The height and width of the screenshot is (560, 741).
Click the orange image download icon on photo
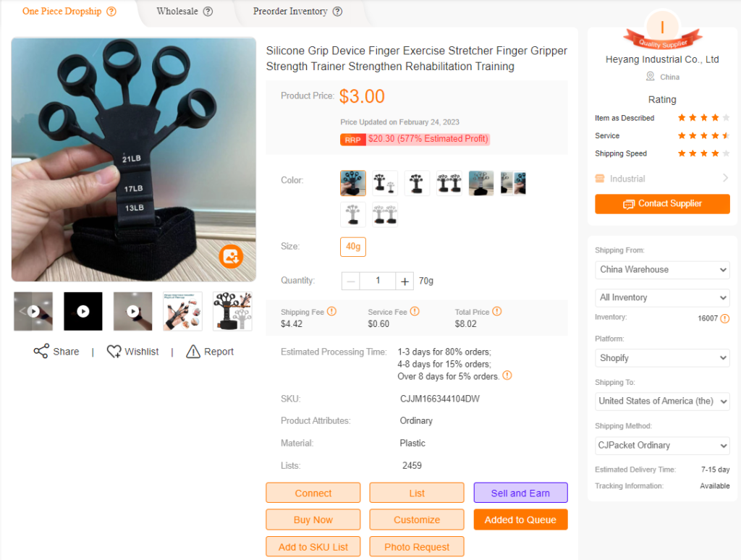pos(231,257)
